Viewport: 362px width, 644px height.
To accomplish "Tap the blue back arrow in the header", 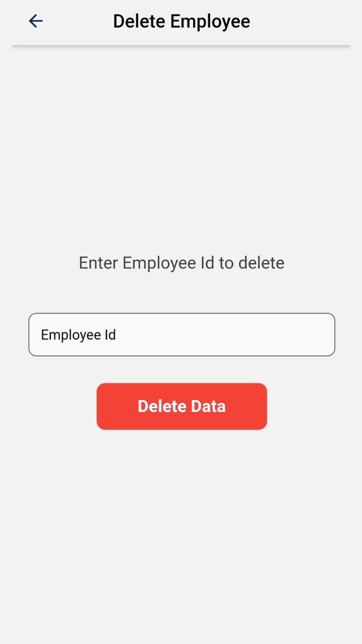I will (x=36, y=21).
